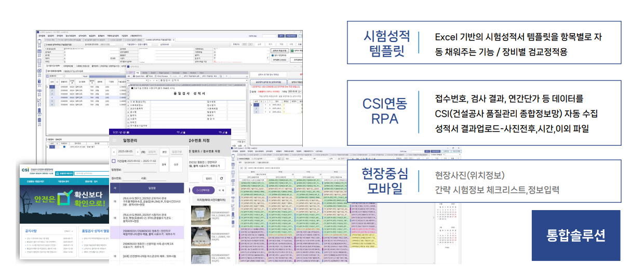Switch to the Formulas ribbon tab

coord(176,73)
